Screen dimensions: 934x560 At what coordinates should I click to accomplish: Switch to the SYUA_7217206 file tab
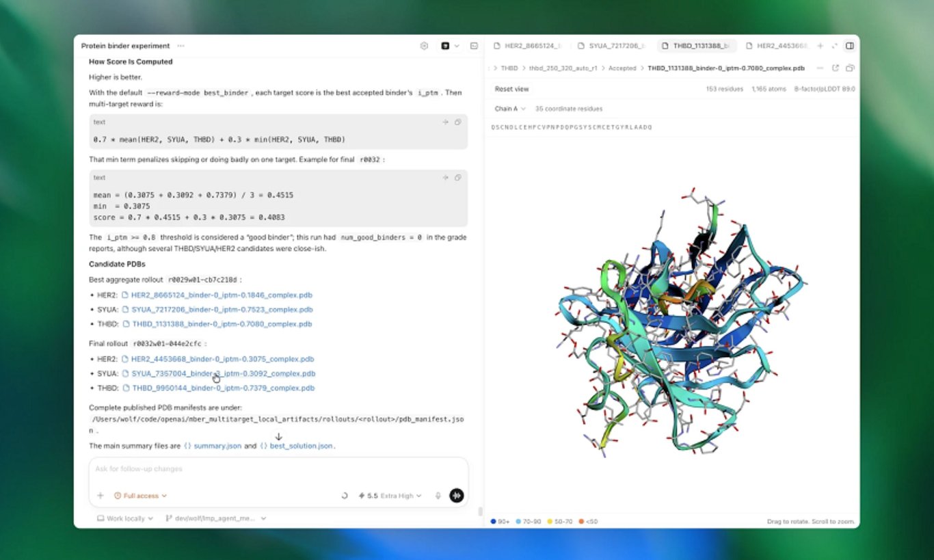click(612, 46)
